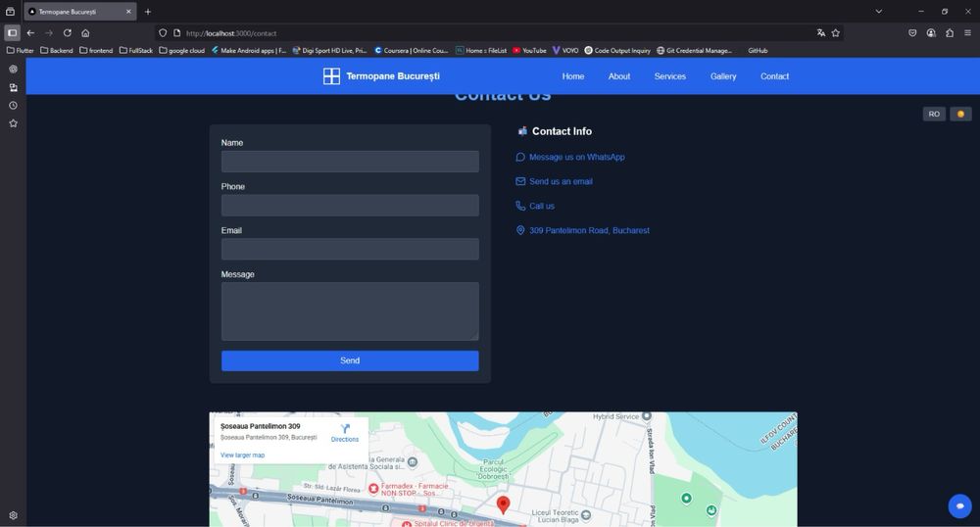Click the tracking protection shield icon
Viewport: 980px width, 527px height.
tap(163, 33)
